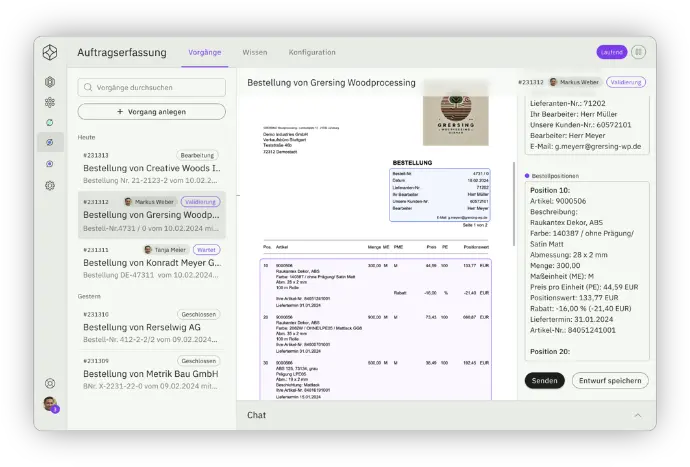
Task: Click the Validierung status badge in header
Action: [626, 82]
